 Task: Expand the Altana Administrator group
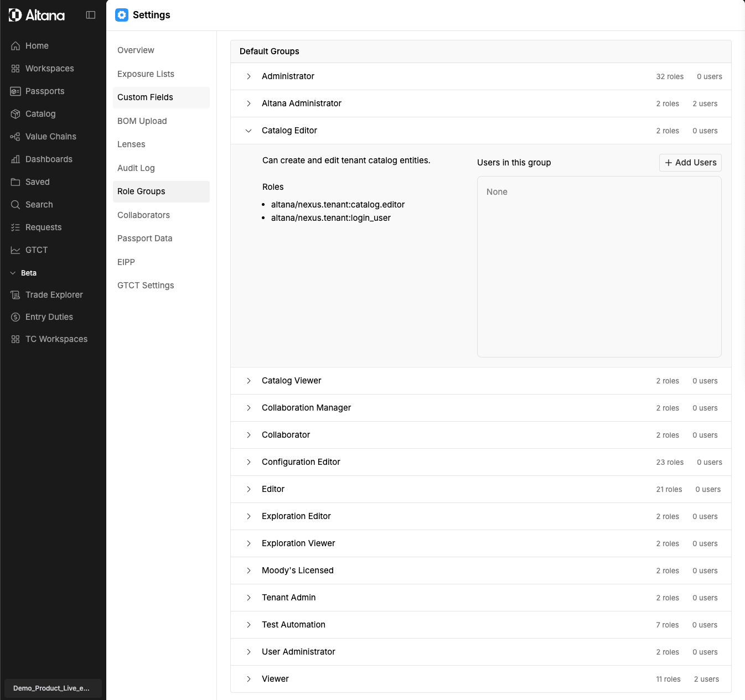tap(249, 103)
